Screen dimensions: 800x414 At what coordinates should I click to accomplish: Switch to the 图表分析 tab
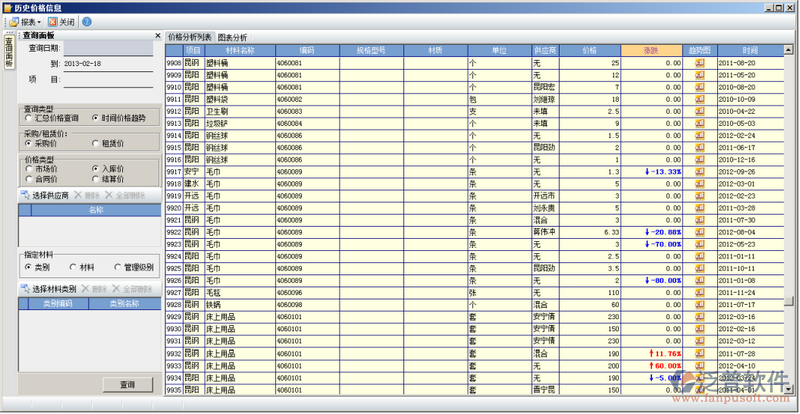click(232, 37)
